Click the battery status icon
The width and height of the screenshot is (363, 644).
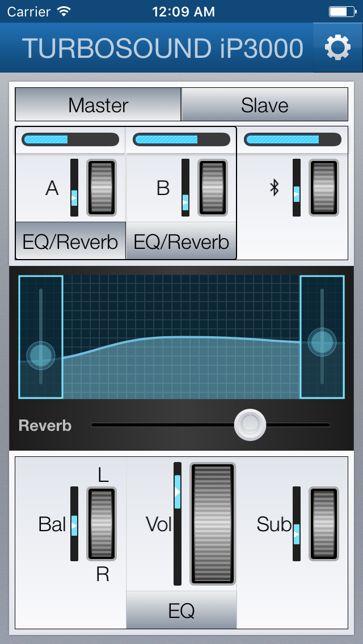click(341, 11)
